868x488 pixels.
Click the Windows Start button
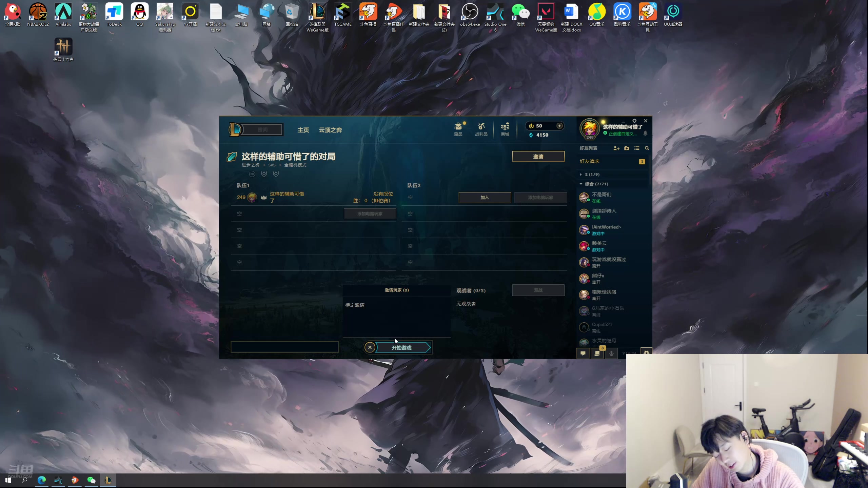point(8,480)
